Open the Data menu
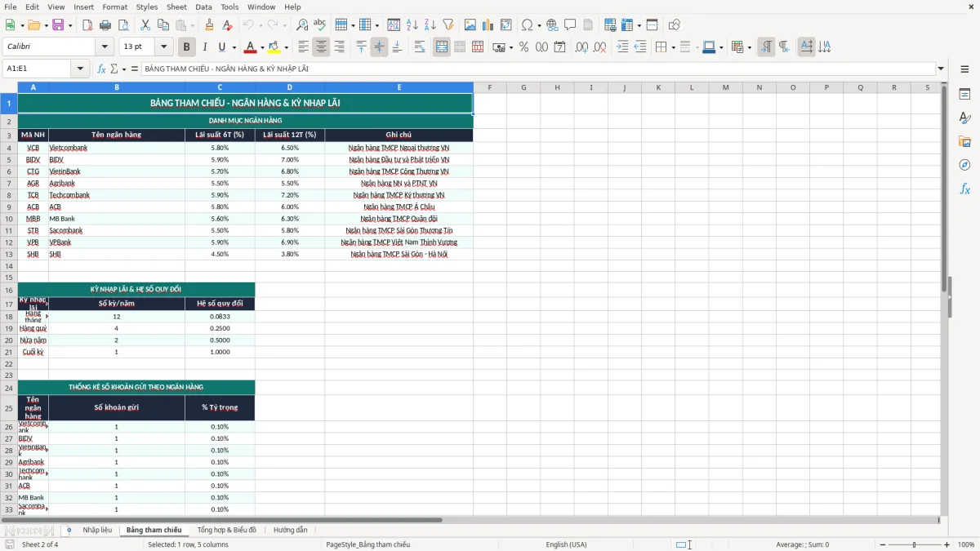The image size is (980, 551). click(204, 7)
